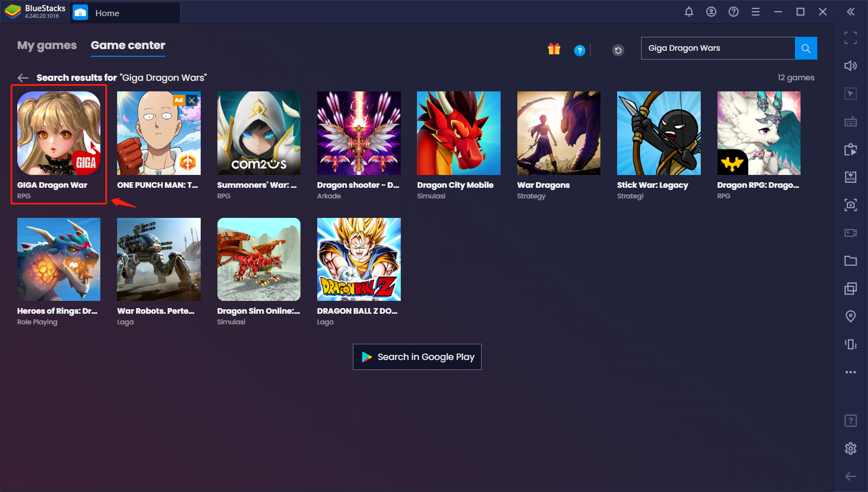Toggle fullscreen mode in sidebar
The width and height of the screenshot is (868, 492).
click(x=851, y=38)
